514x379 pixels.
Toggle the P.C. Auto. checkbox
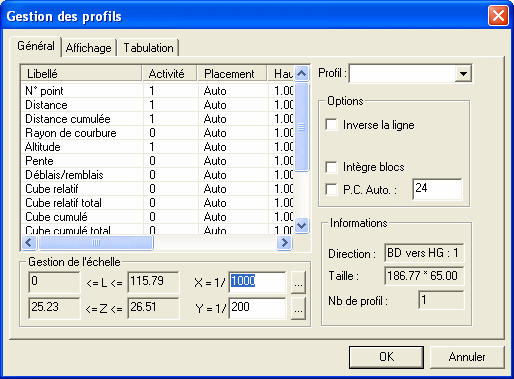[331, 189]
